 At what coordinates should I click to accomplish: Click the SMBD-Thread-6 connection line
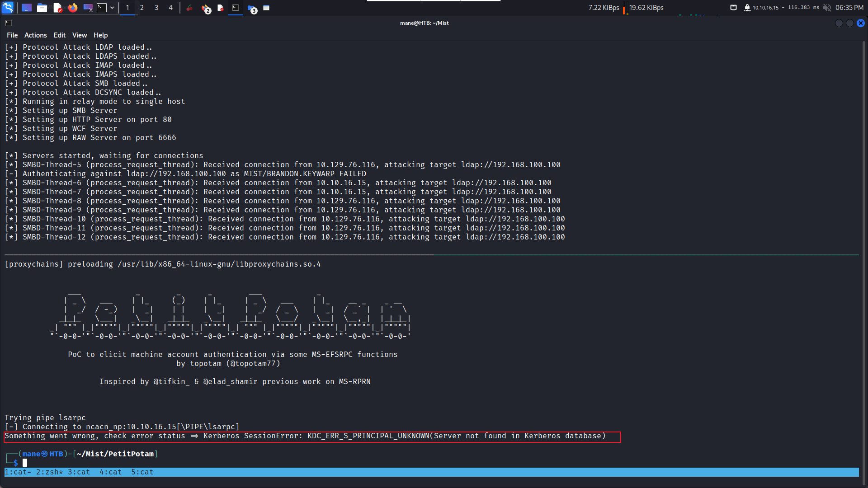coord(278,183)
